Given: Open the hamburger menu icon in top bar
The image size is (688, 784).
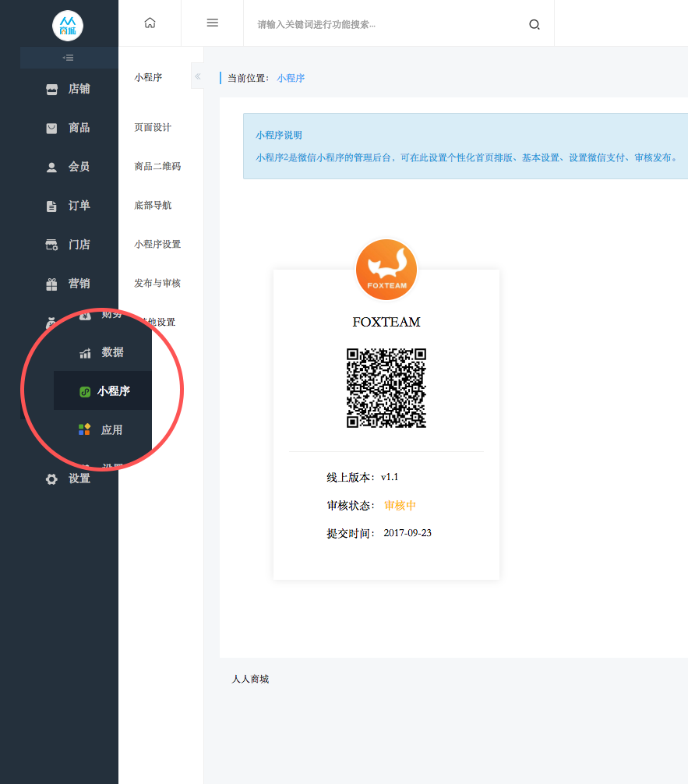Looking at the screenshot, I should pos(213,23).
